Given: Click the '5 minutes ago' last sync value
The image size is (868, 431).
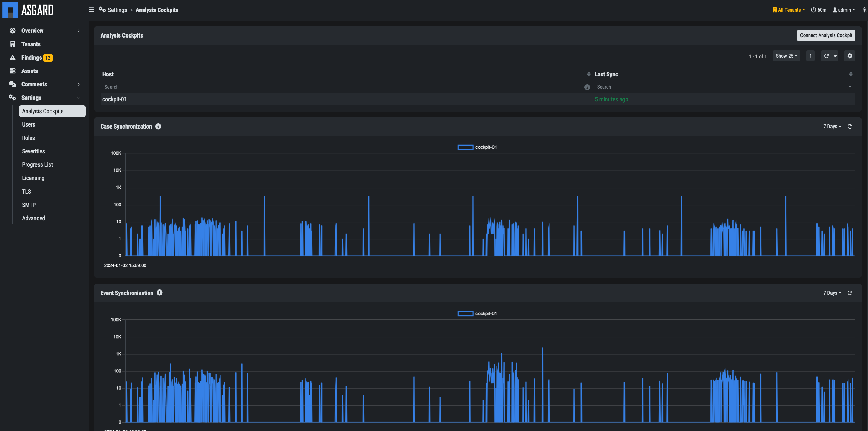Looking at the screenshot, I should (612, 99).
